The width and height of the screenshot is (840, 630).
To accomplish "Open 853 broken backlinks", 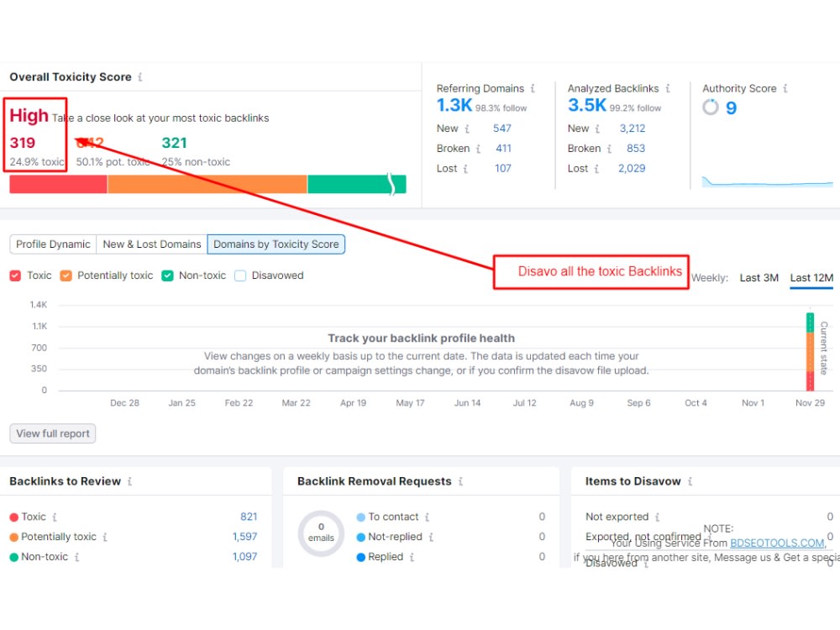I will coord(636,149).
